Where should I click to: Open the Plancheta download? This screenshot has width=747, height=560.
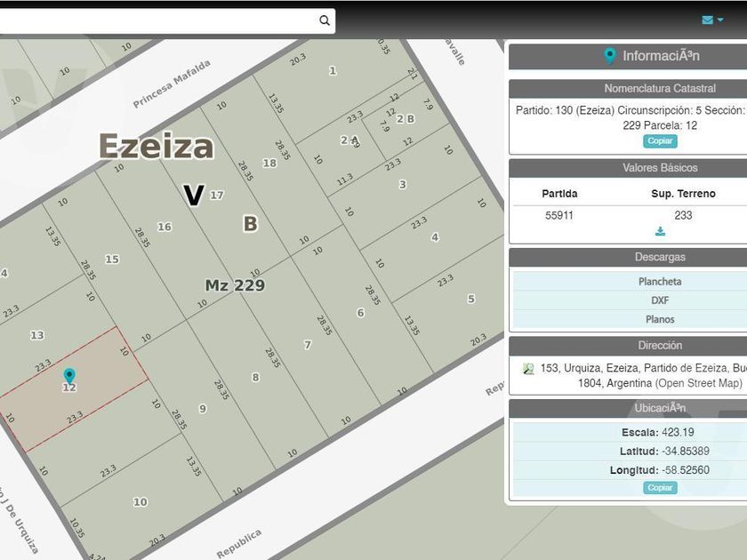[660, 282]
